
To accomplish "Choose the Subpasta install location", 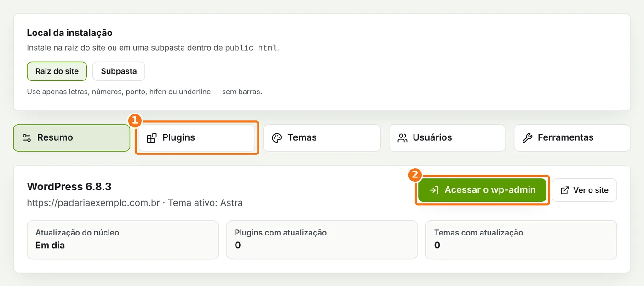I will (119, 71).
